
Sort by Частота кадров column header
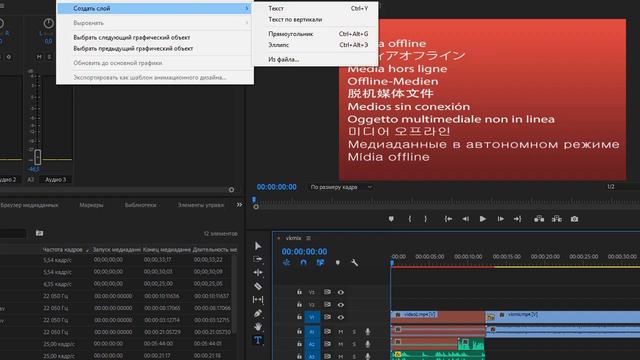(x=62, y=249)
